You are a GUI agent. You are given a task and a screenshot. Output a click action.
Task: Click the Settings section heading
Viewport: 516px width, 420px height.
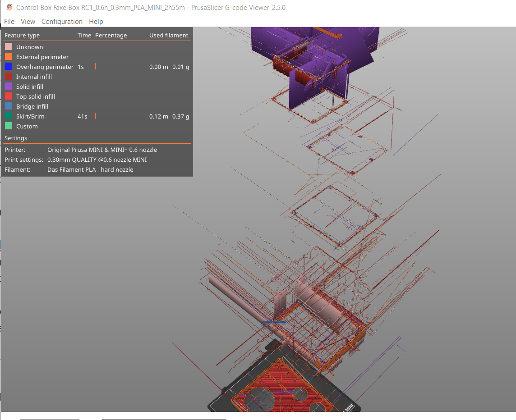[x=16, y=138]
